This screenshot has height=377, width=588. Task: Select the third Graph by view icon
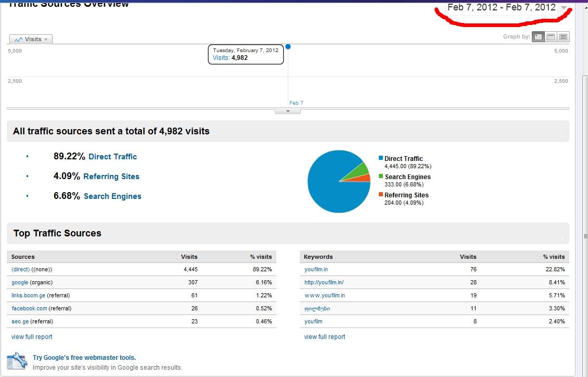tap(563, 37)
